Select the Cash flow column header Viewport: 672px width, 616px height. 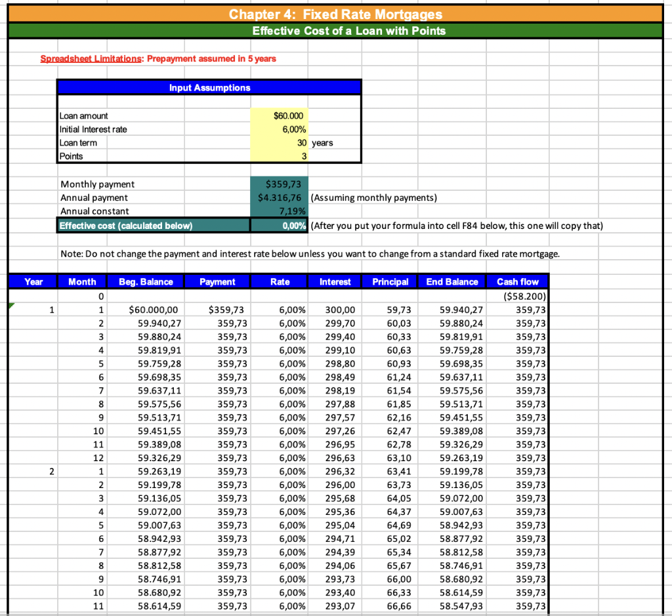516,281
